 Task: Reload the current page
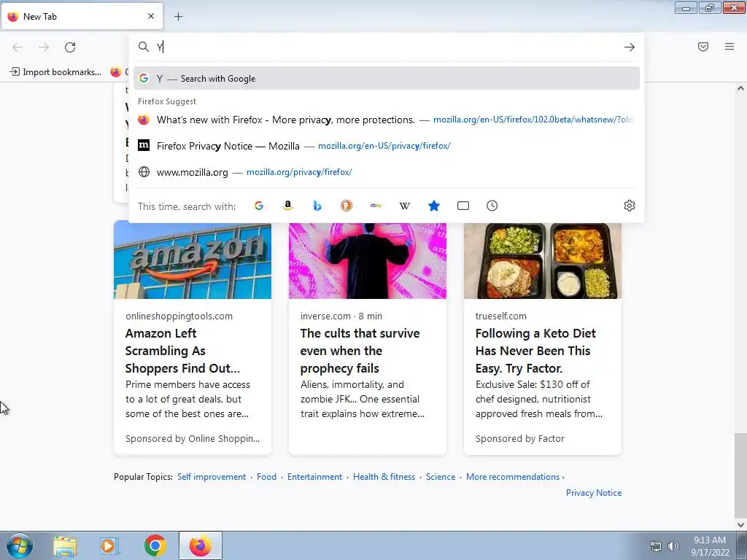tap(70, 47)
